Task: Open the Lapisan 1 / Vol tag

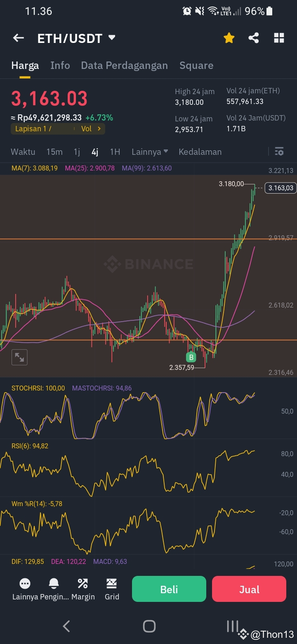Action: 58,129
